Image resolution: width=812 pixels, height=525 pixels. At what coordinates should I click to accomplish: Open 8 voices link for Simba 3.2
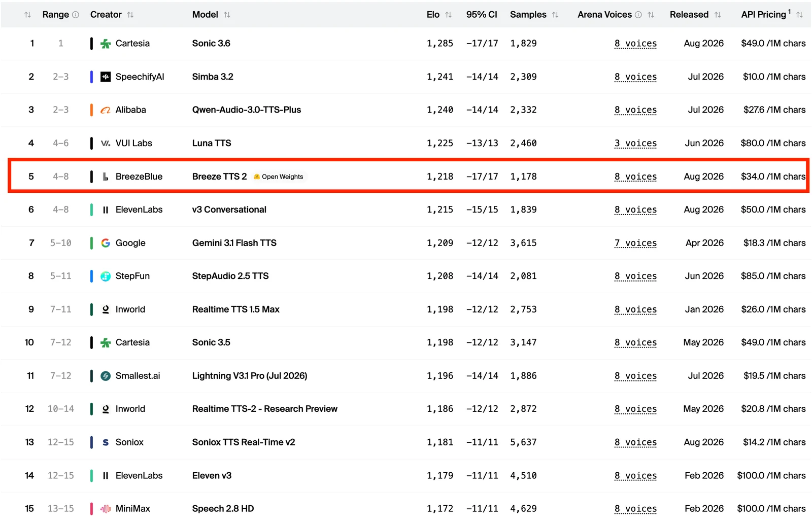click(635, 77)
